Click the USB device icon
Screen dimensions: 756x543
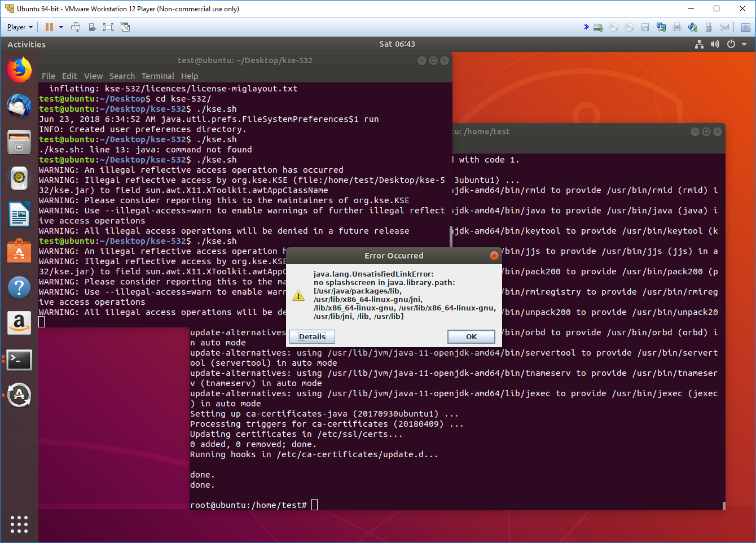pyautogui.click(x=709, y=27)
